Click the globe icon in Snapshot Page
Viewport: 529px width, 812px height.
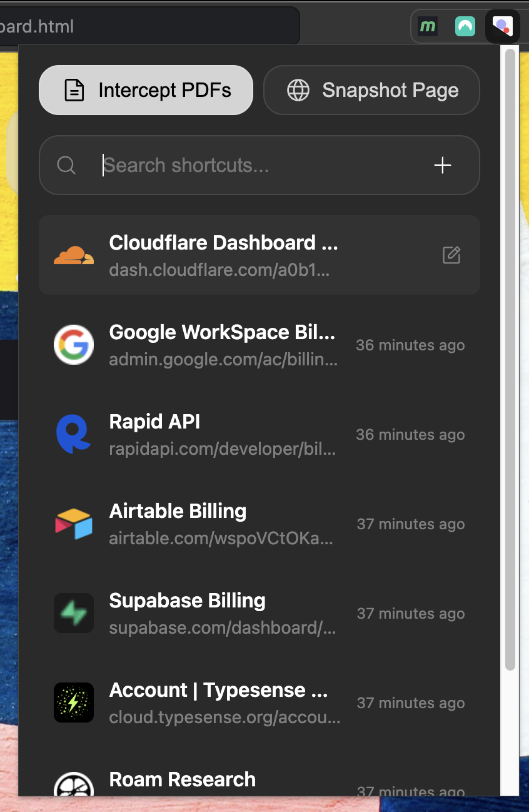pyautogui.click(x=298, y=90)
